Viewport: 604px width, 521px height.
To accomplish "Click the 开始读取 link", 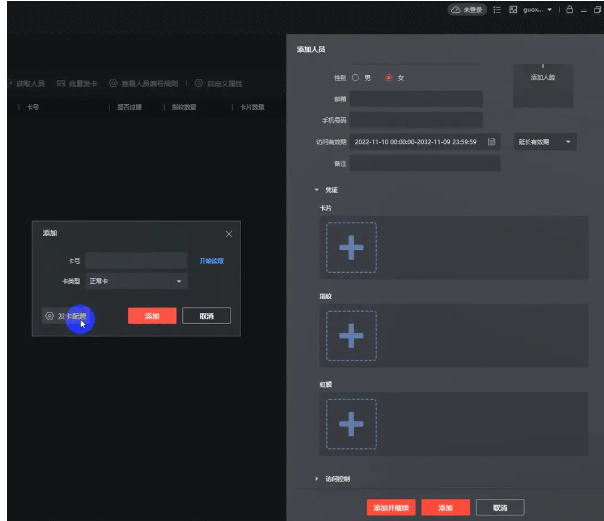I will (211, 260).
